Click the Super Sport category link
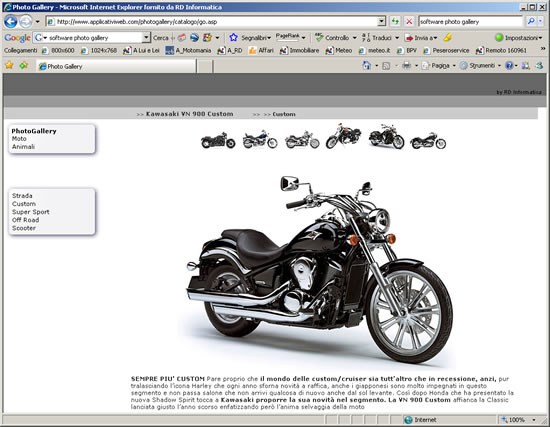 click(31, 212)
